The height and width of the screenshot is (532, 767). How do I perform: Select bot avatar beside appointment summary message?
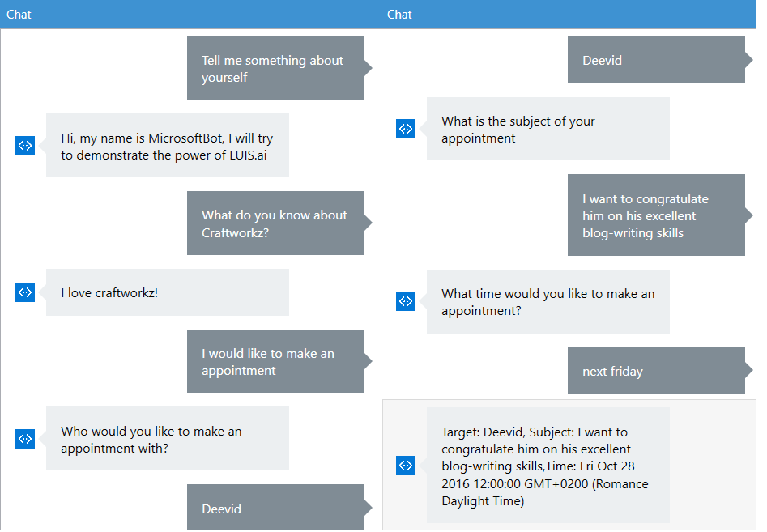(406, 466)
